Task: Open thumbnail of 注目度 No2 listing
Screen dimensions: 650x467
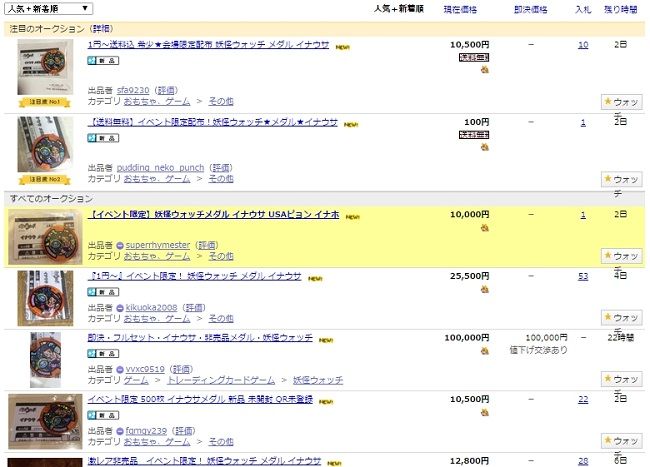Action: click(45, 144)
